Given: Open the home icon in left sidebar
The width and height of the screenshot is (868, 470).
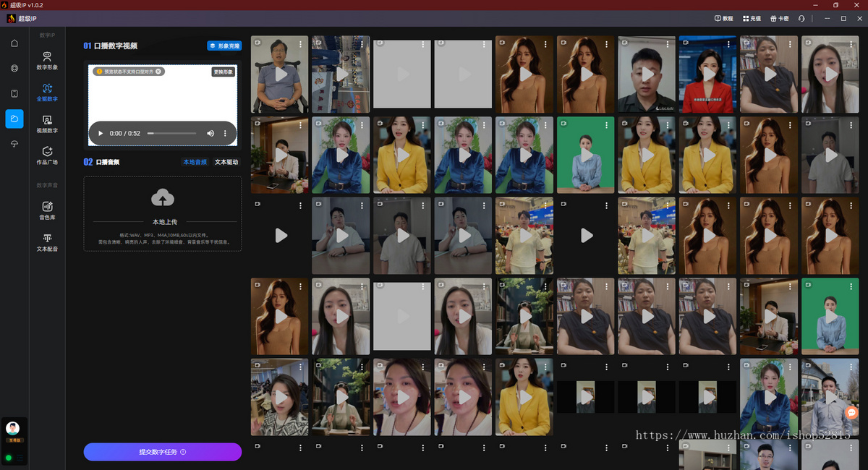Looking at the screenshot, I should tap(14, 43).
